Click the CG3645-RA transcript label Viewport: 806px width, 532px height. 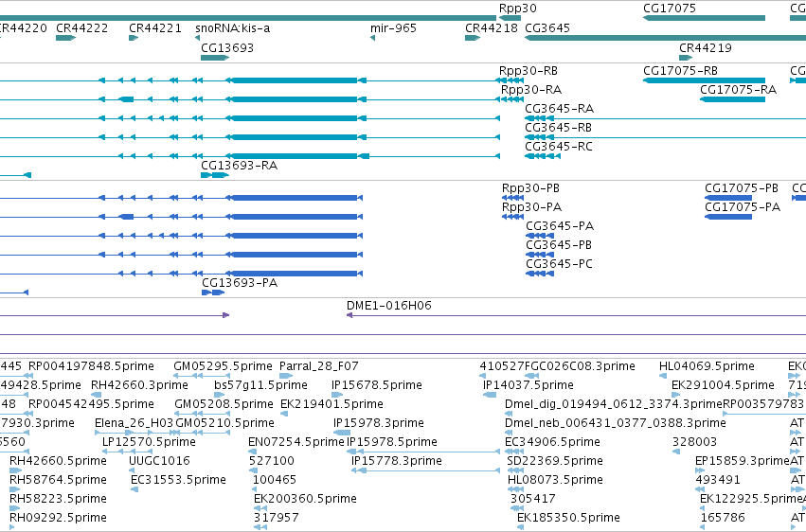tap(559, 108)
